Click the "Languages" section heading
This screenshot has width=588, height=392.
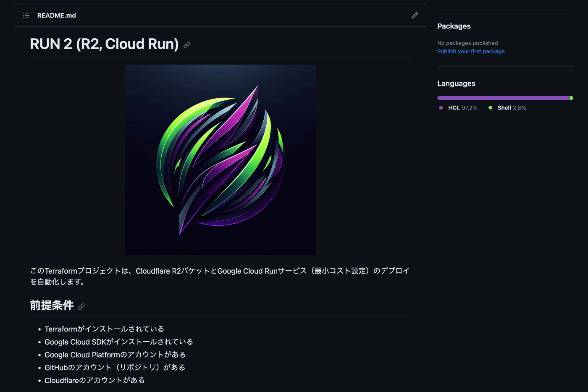click(x=456, y=84)
